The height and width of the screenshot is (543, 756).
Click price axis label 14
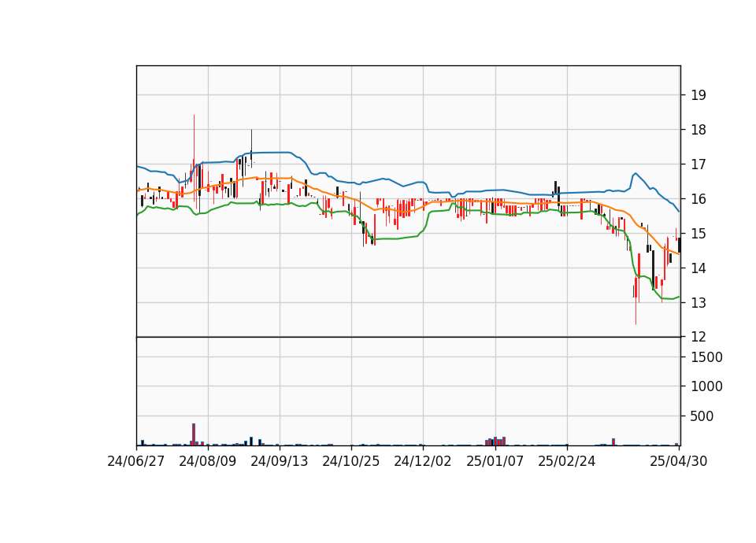[699, 268]
